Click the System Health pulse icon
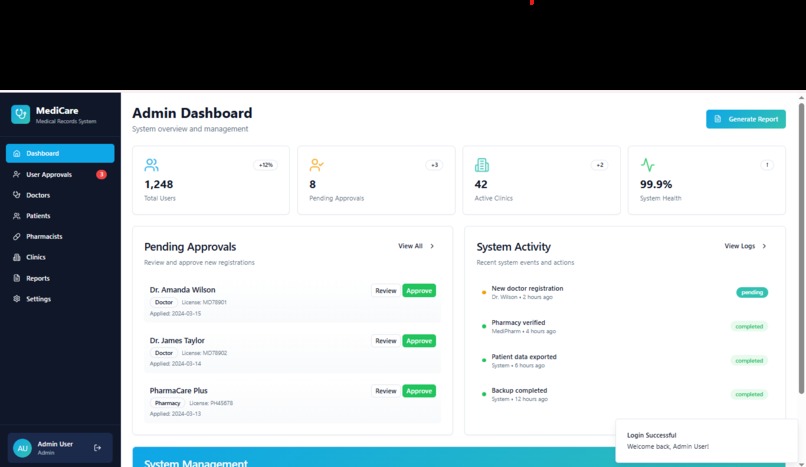 pyautogui.click(x=647, y=165)
